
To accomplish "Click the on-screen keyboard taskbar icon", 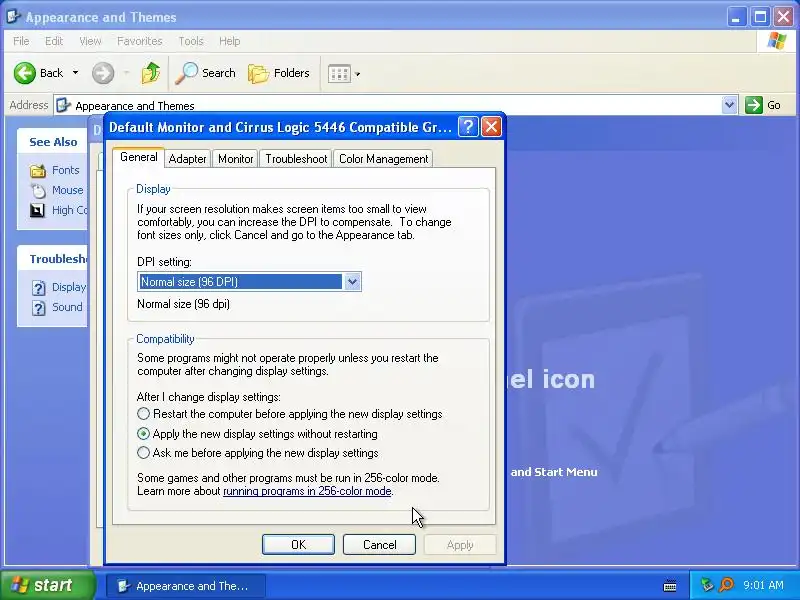I will (669, 586).
